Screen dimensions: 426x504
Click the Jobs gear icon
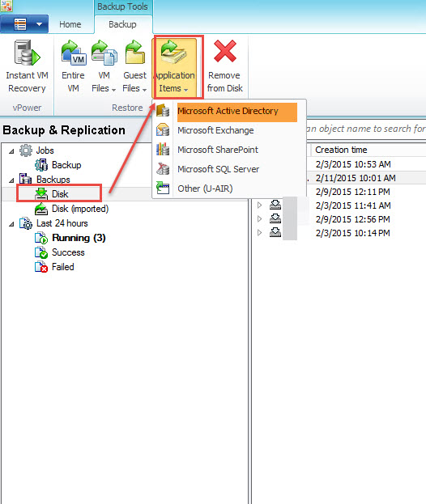(x=26, y=150)
